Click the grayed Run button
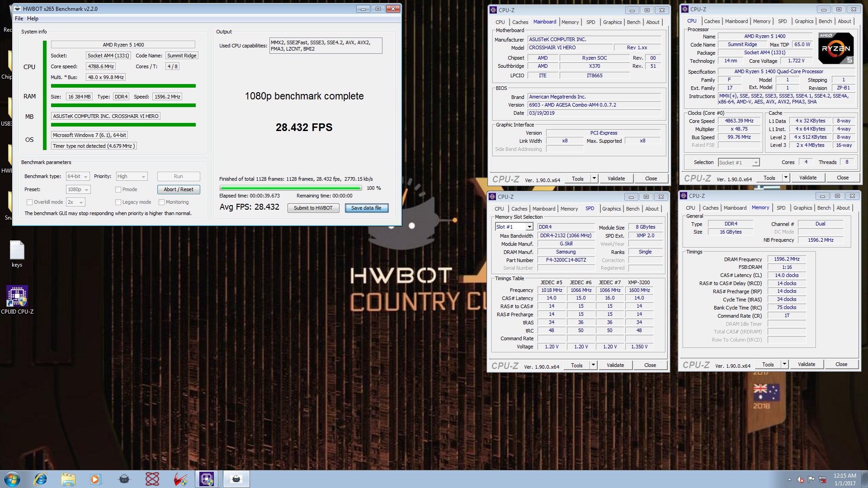The width and height of the screenshot is (868, 488). click(x=179, y=177)
